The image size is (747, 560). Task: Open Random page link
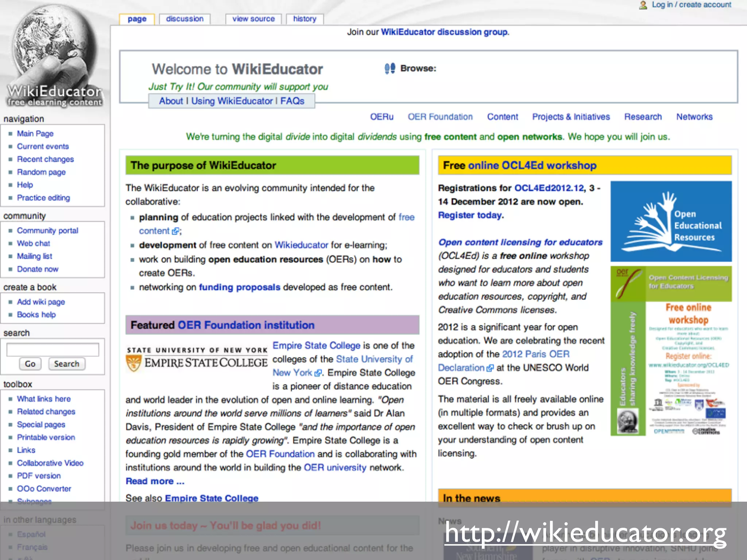point(41,172)
